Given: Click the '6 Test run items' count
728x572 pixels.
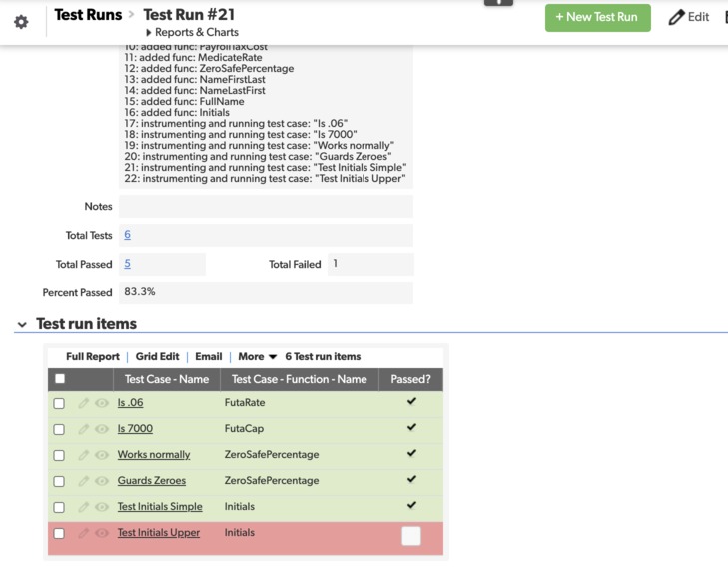Looking at the screenshot, I should 323,356.
